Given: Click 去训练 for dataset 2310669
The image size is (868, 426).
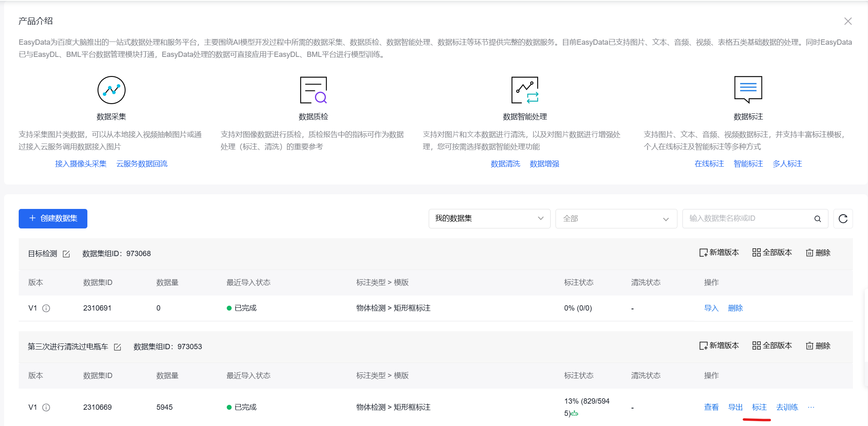Looking at the screenshot, I should tap(787, 407).
